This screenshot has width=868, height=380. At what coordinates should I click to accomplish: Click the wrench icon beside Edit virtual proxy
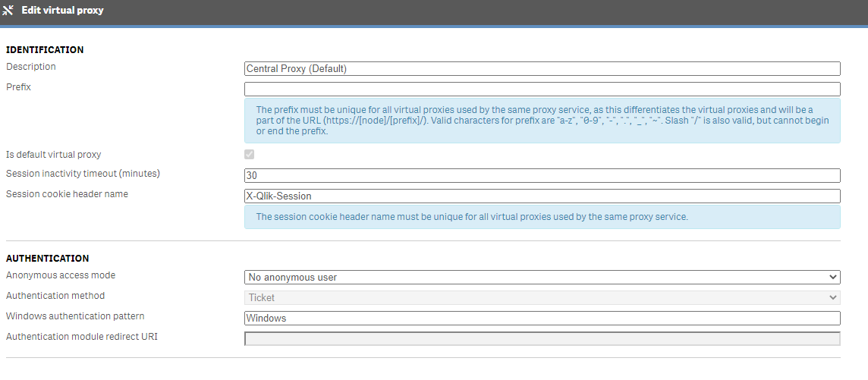point(8,11)
